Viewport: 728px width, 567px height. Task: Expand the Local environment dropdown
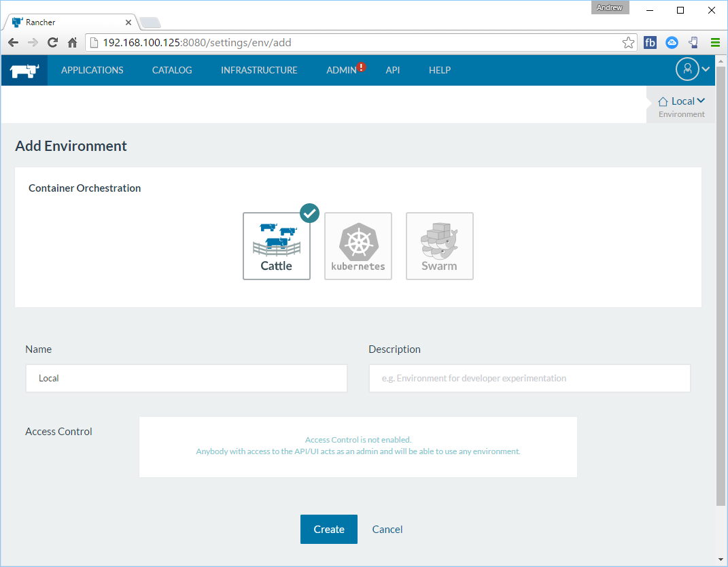point(682,101)
